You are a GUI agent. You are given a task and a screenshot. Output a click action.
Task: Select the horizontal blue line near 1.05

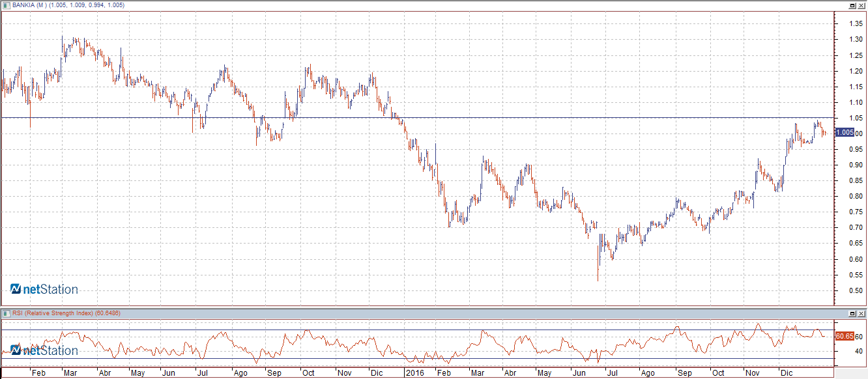point(456,117)
